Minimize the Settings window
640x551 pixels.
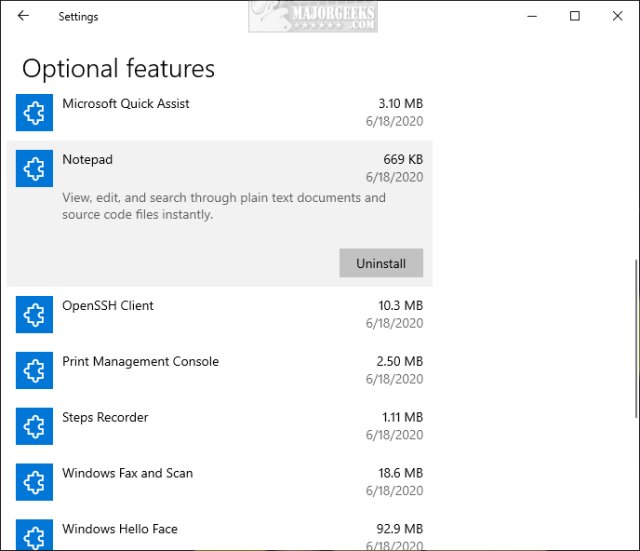530,16
